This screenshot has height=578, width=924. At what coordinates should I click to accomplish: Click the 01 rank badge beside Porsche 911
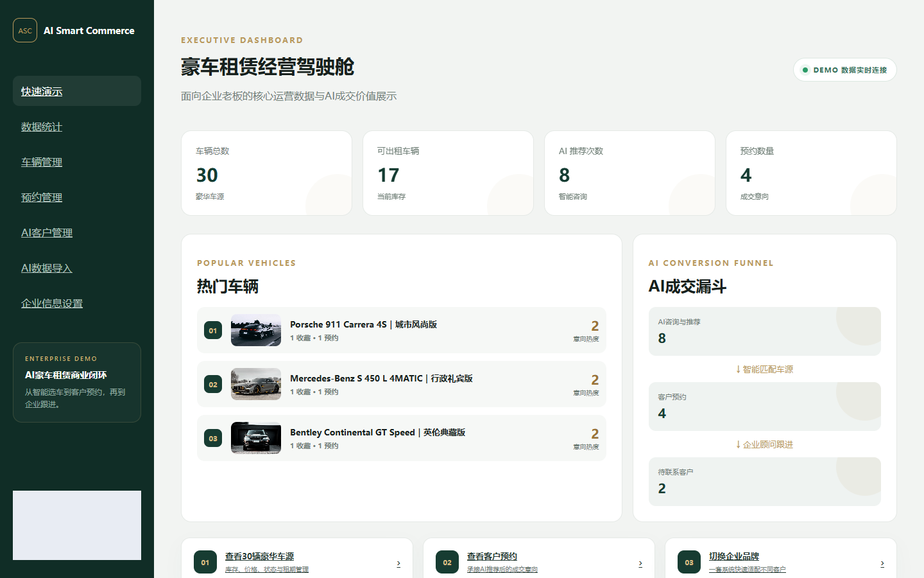(x=213, y=330)
